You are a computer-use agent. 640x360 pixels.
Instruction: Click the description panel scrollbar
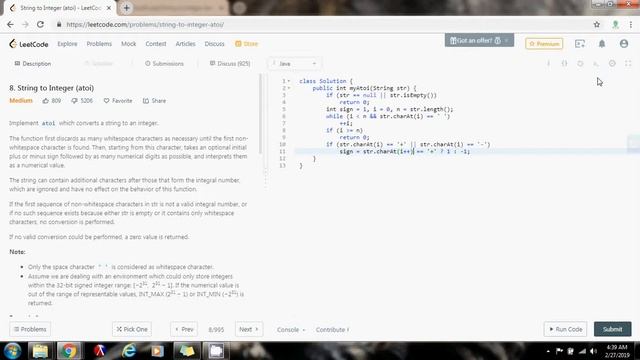pos(260,114)
